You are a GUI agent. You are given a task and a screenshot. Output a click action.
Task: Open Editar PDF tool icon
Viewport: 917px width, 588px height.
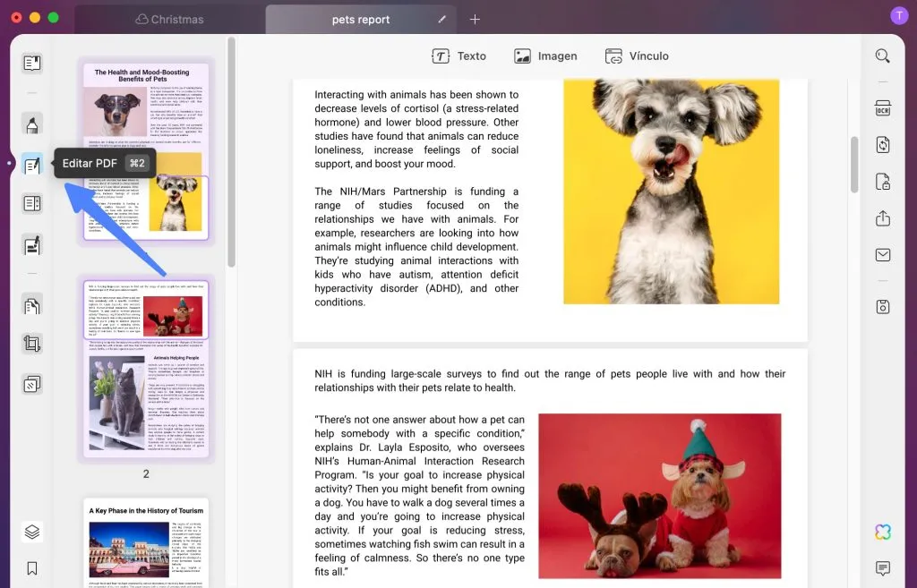(32, 165)
